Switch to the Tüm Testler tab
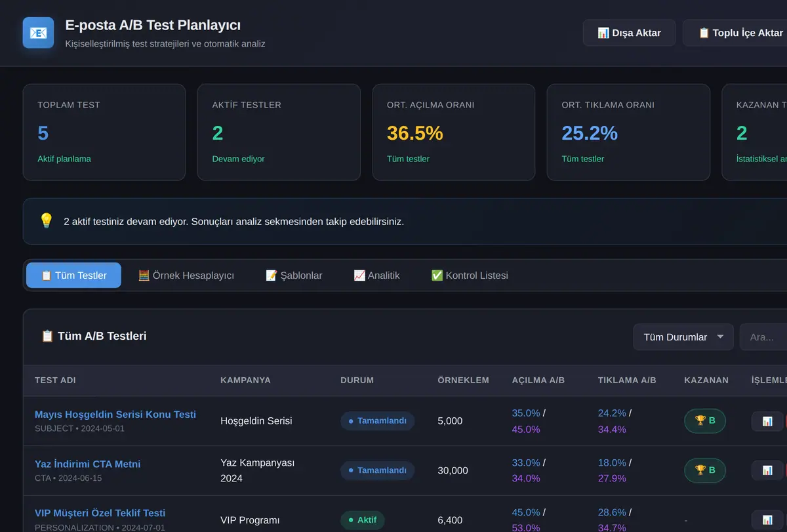Viewport: 787px width, 532px height. pos(73,276)
